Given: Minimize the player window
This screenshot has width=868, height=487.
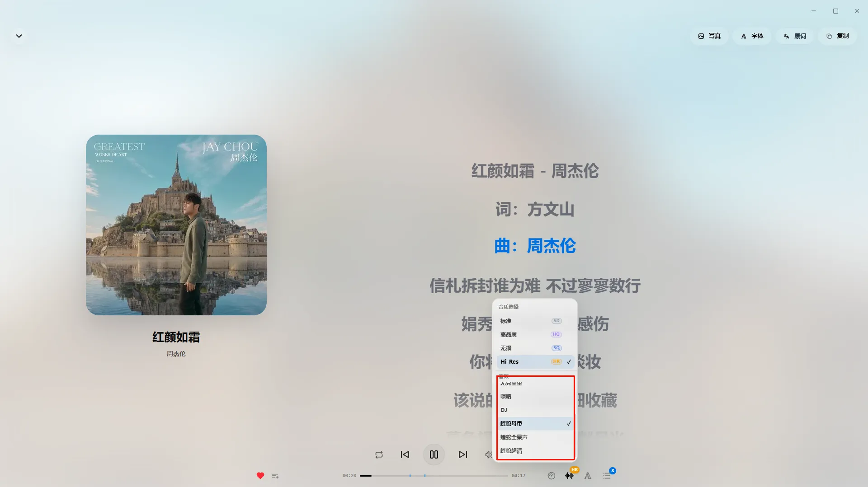Looking at the screenshot, I should tap(814, 11).
